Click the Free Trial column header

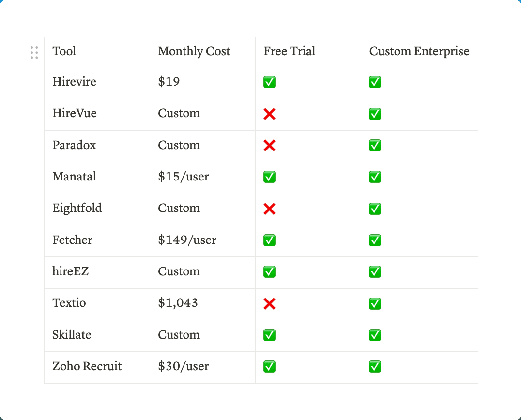coord(290,51)
